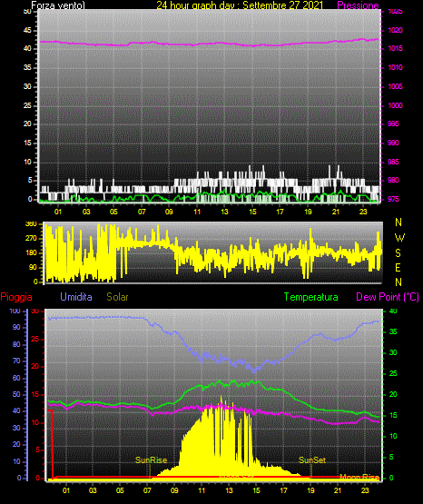Click the Temperatura legend label

point(310,297)
